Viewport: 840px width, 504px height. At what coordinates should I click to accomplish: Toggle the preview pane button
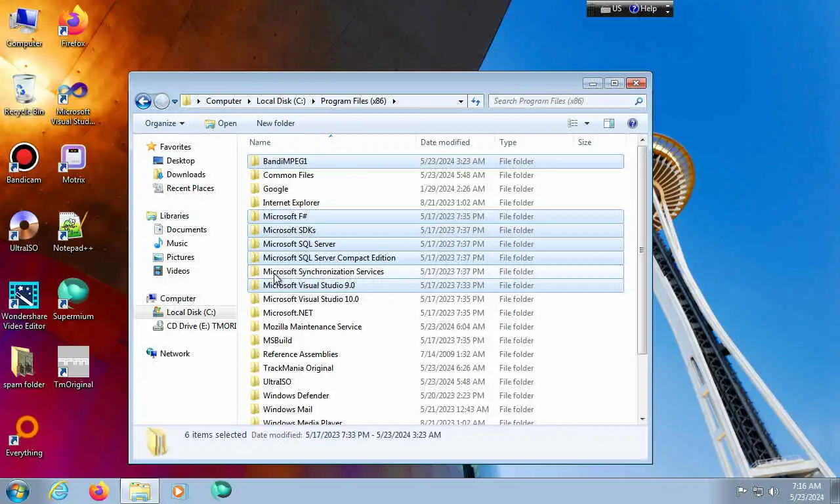click(x=609, y=123)
